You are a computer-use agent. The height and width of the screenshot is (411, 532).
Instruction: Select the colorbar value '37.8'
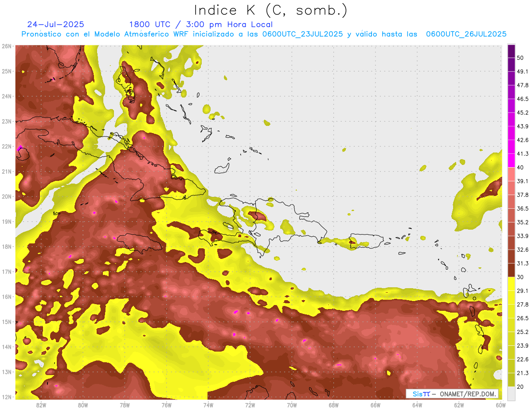coord(522,195)
